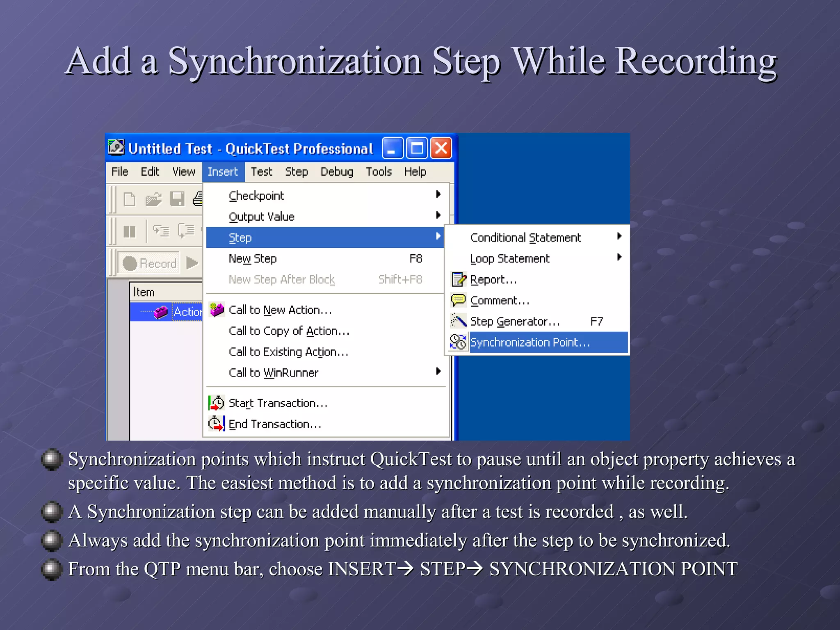
Task: Click the Open folder toolbar icon
Action: pyautogui.click(x=154, y=200)
